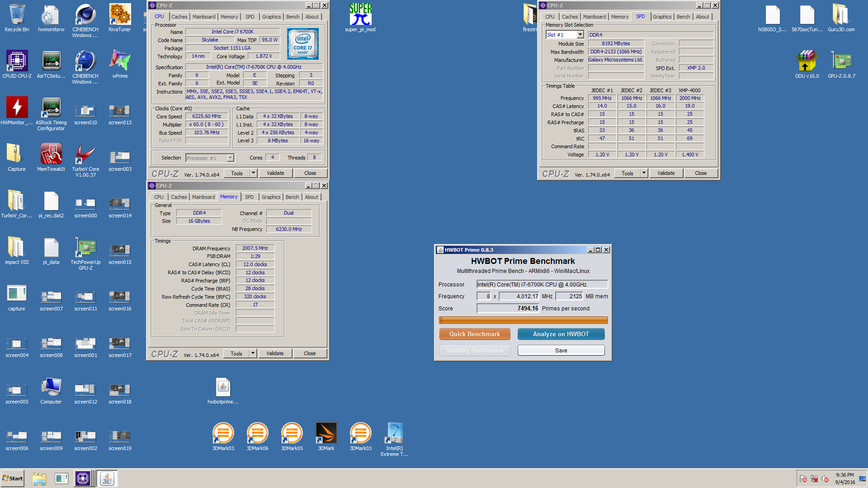
Task: Click DRAM Frequency value 2007.5 MHz
Action: tap(255, 248)
